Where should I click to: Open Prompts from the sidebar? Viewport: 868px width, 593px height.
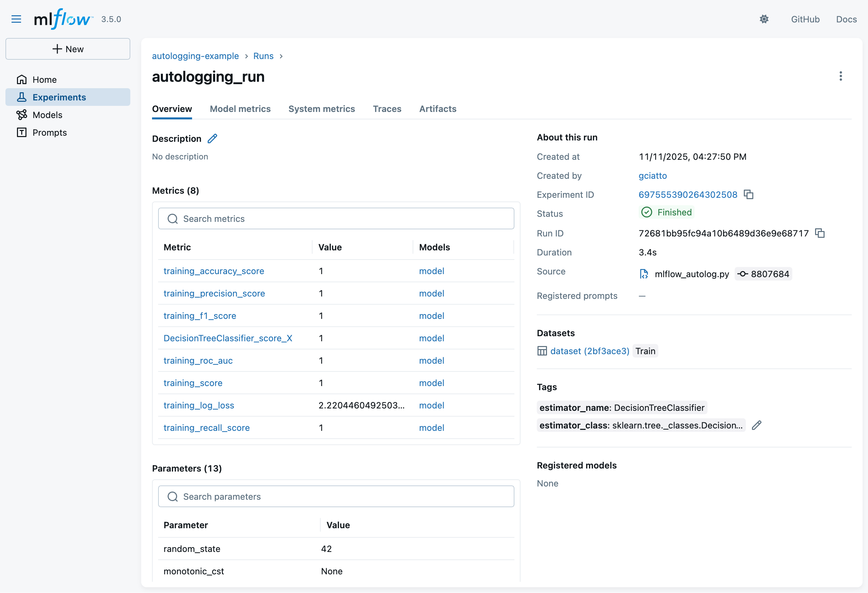(x=49, y=133)
